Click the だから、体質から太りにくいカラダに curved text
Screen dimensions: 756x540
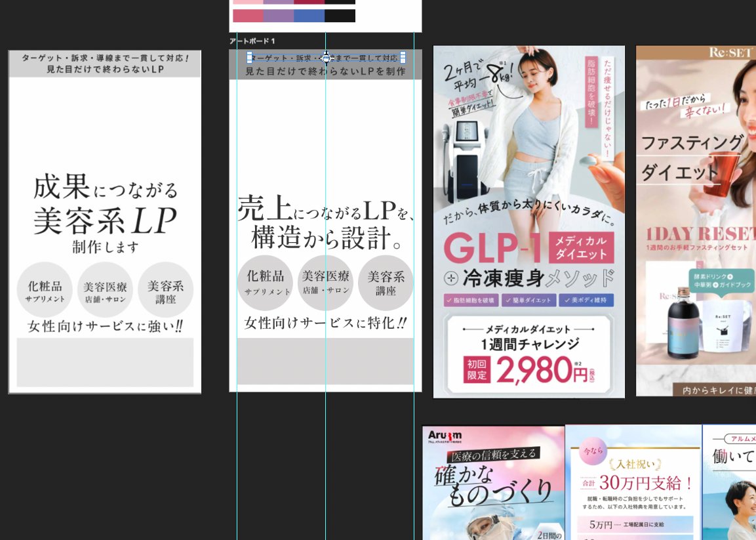pos(529,213)
